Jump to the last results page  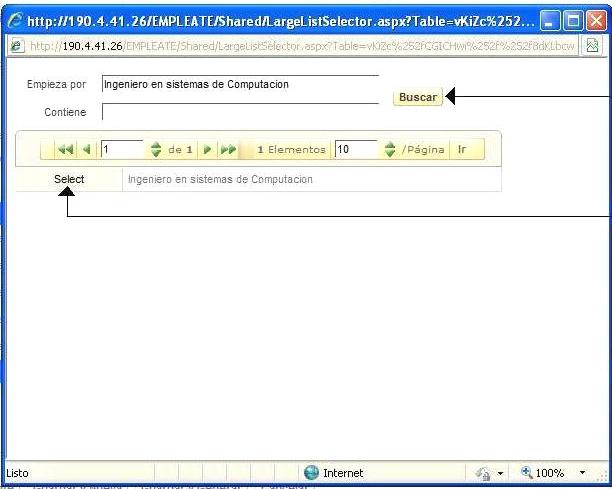pos(228,150)
